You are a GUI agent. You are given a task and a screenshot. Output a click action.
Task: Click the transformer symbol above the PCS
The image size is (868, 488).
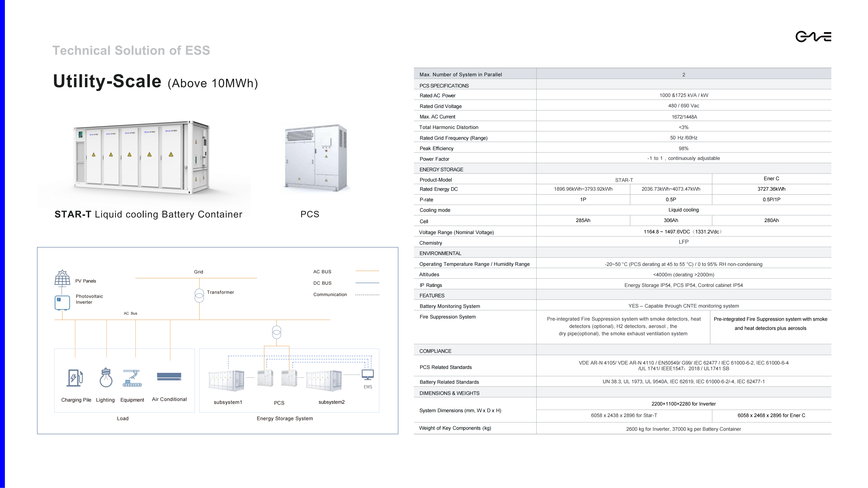click(x=276, y=332)
